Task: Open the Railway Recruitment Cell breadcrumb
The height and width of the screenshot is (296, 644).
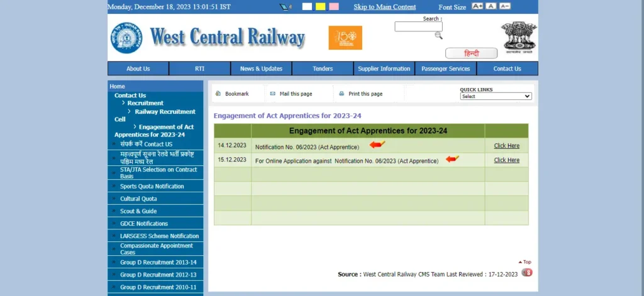Action: [165, 112]
